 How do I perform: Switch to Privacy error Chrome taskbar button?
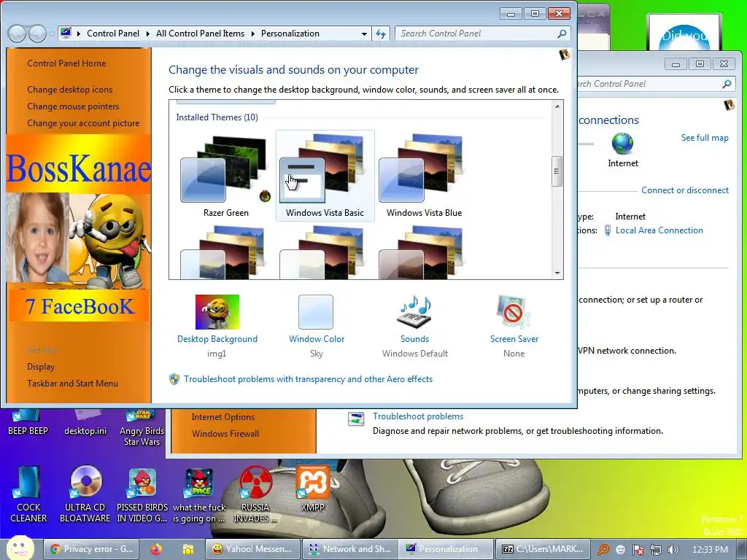pos(91,549)
